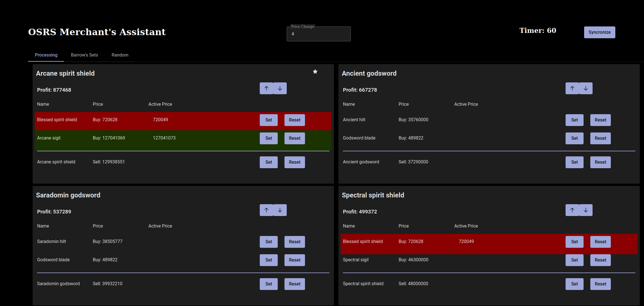Click the down arrow on Arcane spirit shield card
Viewport: 644px width, 306px height.
[x=280, y=88]
